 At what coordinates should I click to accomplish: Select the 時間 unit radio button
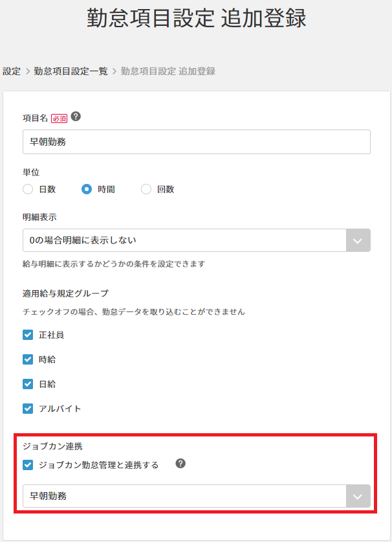[86, 189]
